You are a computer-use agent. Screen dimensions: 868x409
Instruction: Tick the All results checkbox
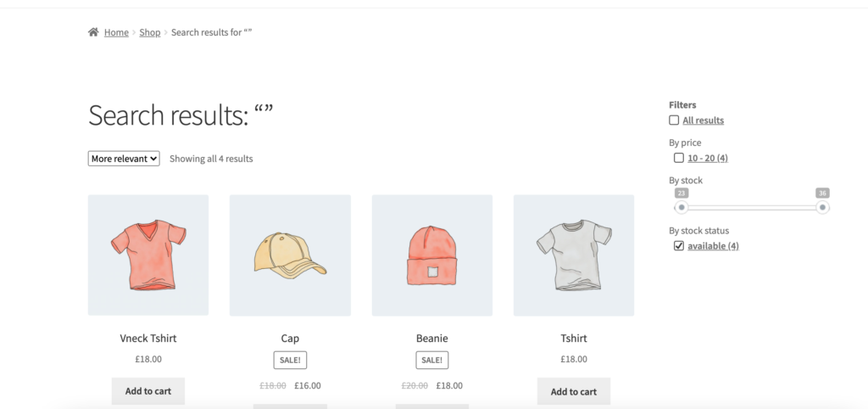(x=674, y=120)
